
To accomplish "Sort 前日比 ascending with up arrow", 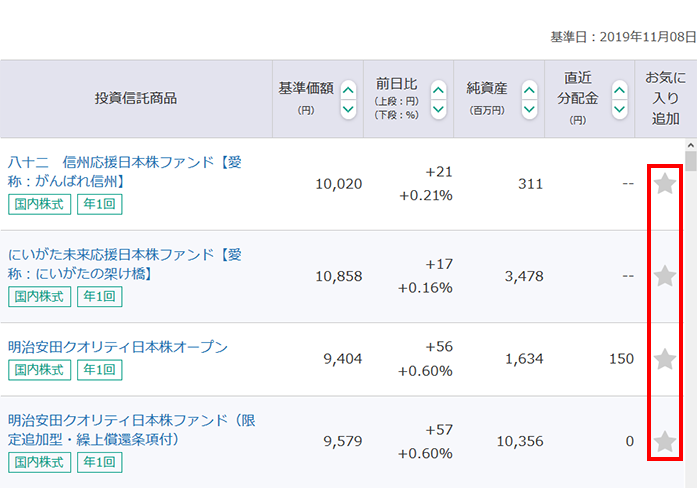I will click(x=438, y=90).
